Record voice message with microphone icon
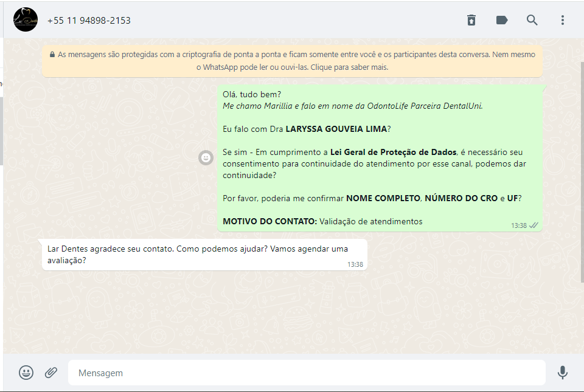This screenshot has width=584, height=392. click(x=562, y=373)
